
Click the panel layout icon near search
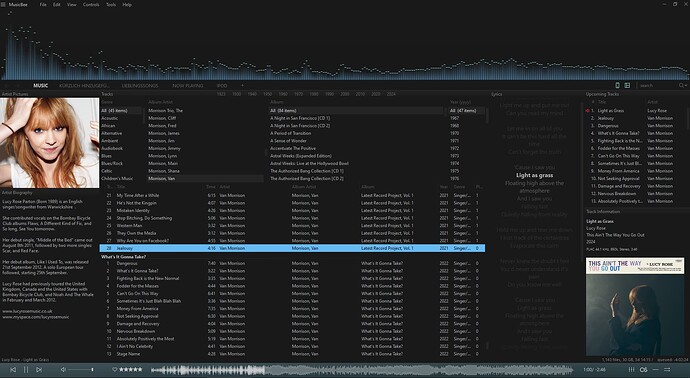[627, 85]
